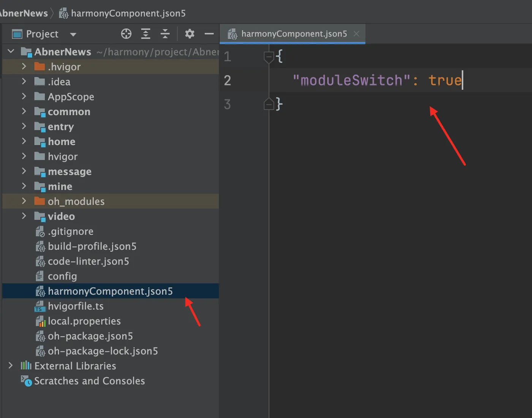Click the true value in editor
This screenshot has width=532, height=418.
coord(445,80)
